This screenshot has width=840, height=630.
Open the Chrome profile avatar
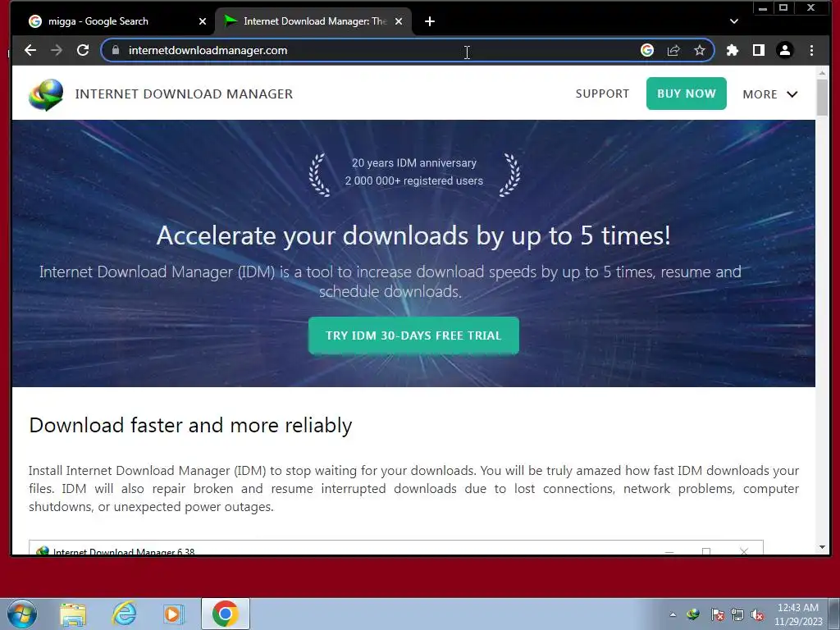(785, 50)
